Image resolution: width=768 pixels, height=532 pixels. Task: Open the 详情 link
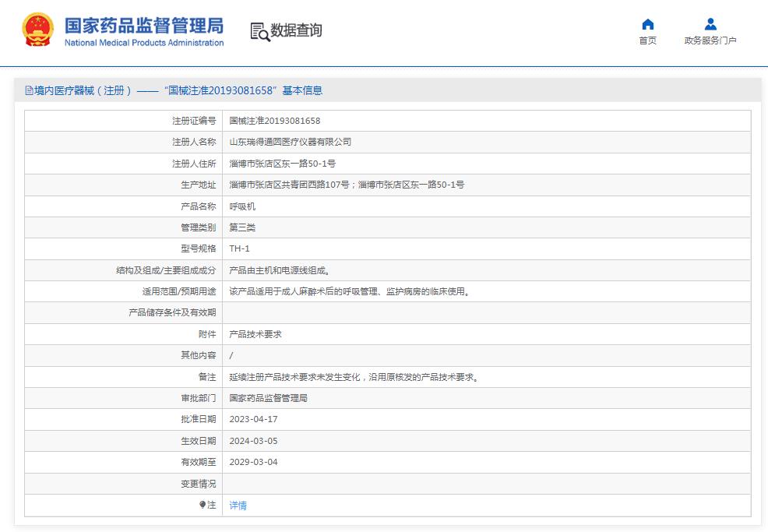(238, 506)
